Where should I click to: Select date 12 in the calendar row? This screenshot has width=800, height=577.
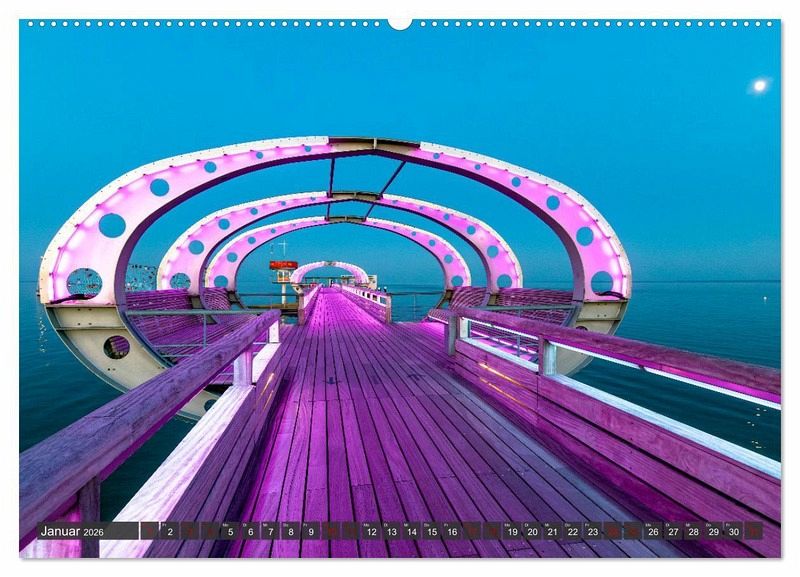click(371, 531)
